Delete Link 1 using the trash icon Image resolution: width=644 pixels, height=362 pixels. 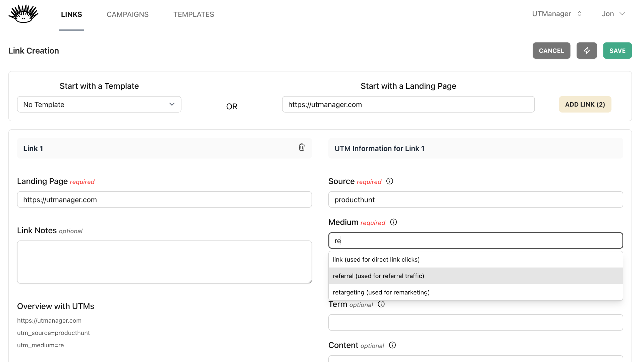[302, 147]
